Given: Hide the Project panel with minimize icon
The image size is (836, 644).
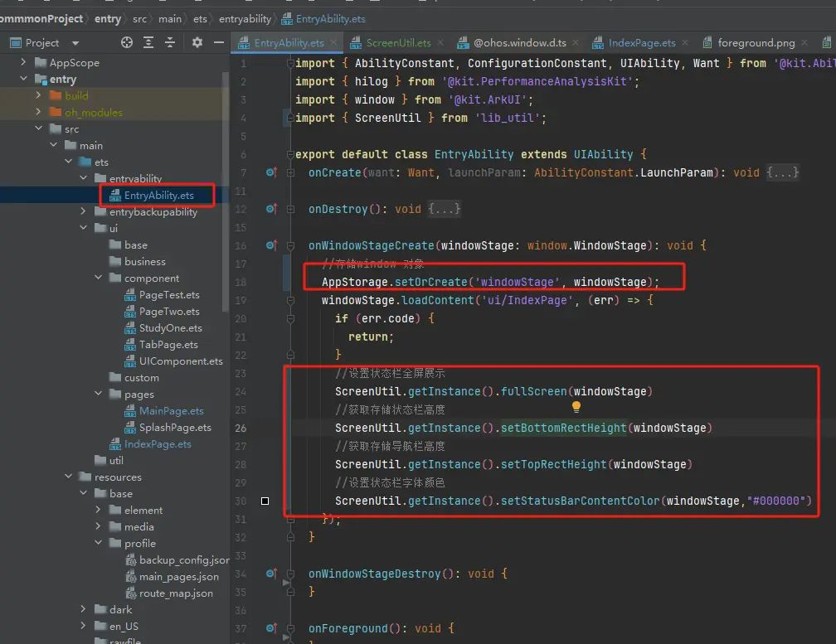Looking at the screenshot, I should pos(219,42).
